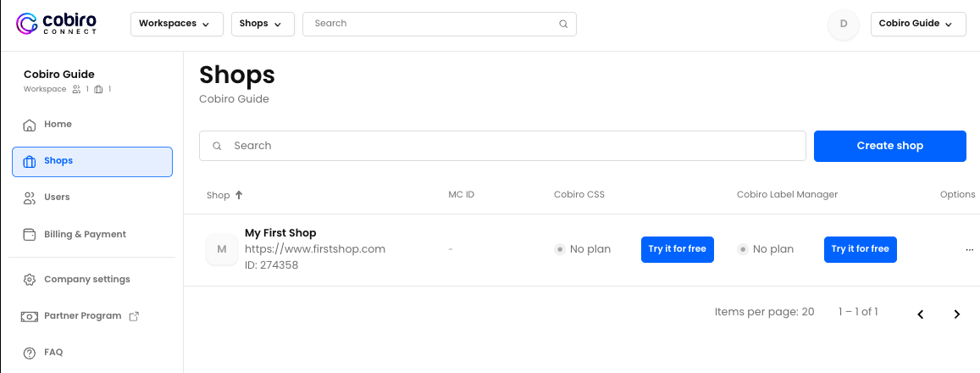The width and height of the screenshot is (980, 373).
Task: Click the MC ID column header
Action: 462,195
